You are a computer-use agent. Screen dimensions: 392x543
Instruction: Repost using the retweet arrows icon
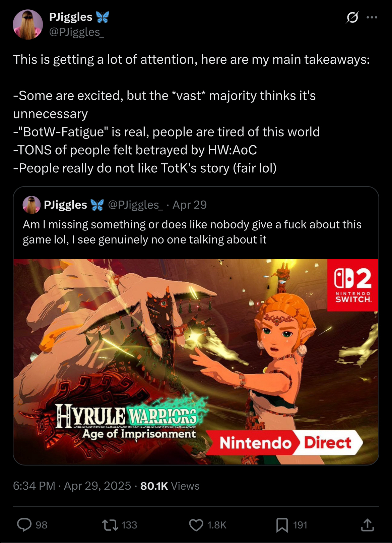[110, 525]
